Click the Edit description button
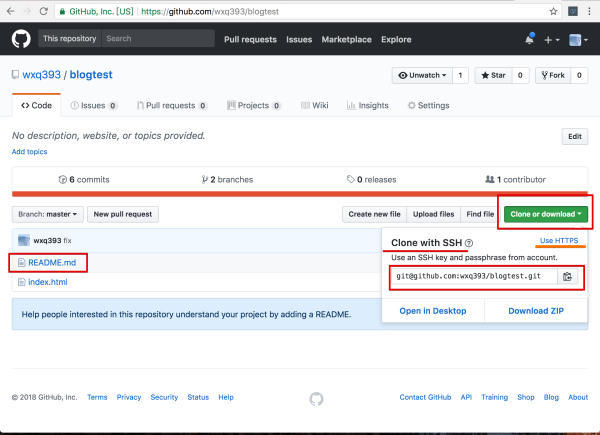The image size is (600, 435). tap(575, 137)
